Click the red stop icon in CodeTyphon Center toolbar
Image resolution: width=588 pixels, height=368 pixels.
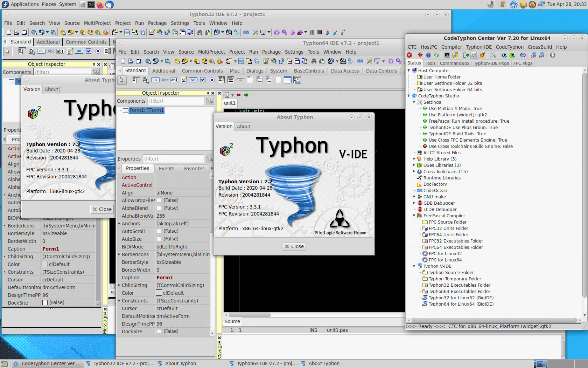point(409,55)
